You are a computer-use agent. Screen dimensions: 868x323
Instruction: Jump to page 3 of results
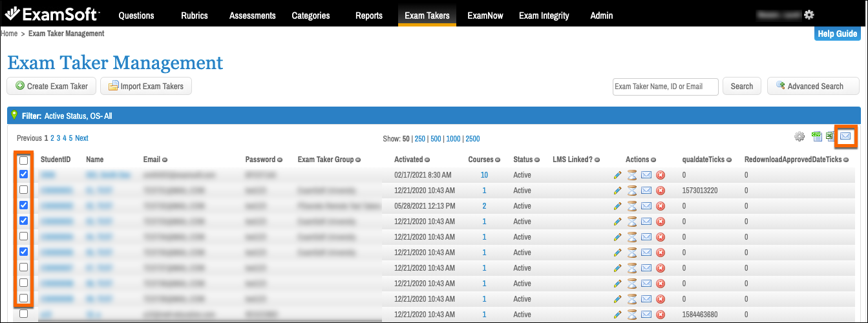coord(58,138)
